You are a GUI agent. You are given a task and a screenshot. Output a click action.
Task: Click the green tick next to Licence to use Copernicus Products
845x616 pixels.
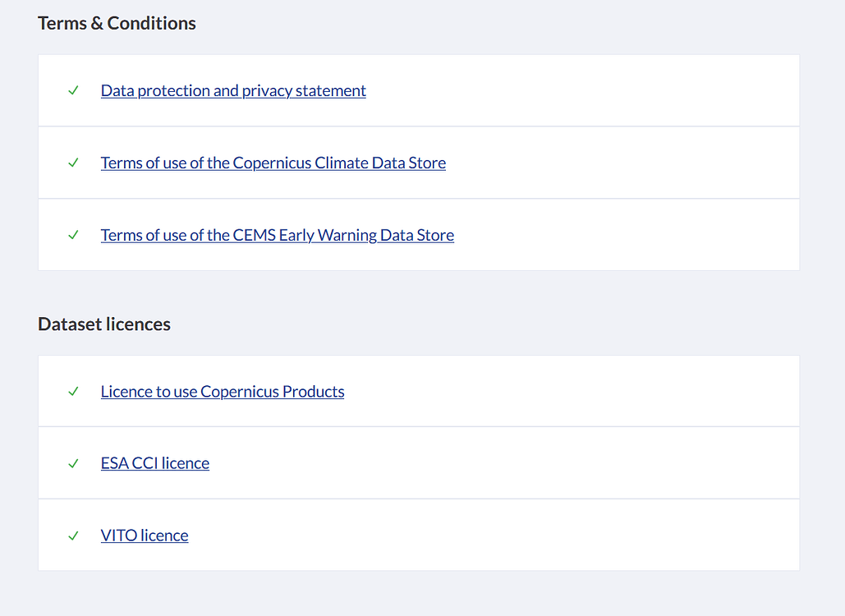point(72,392)
